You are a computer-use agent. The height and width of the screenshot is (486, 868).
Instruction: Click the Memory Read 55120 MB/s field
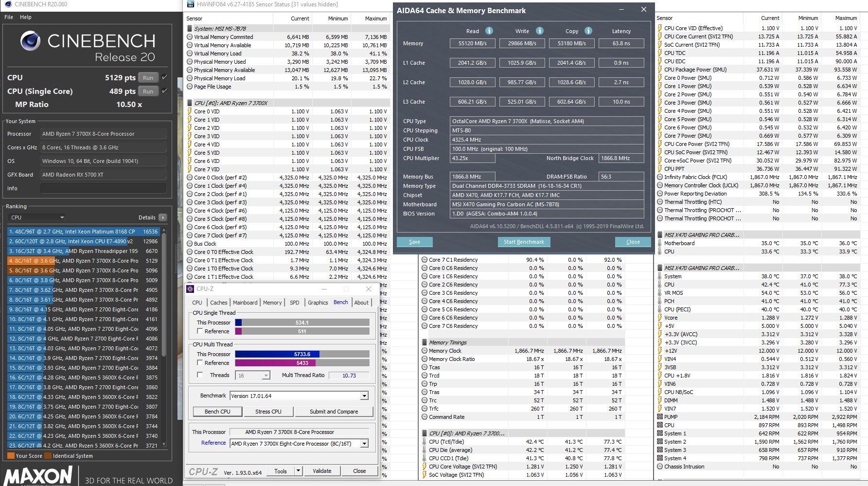[473, 43]
